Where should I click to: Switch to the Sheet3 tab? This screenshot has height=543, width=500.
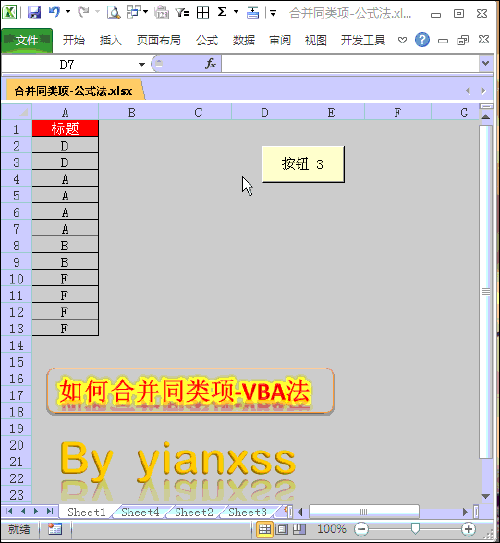tap(247, 512)
